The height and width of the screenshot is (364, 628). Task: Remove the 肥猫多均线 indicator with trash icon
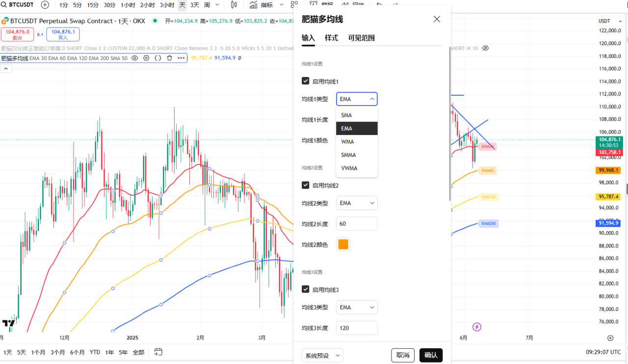coord(169,58)
